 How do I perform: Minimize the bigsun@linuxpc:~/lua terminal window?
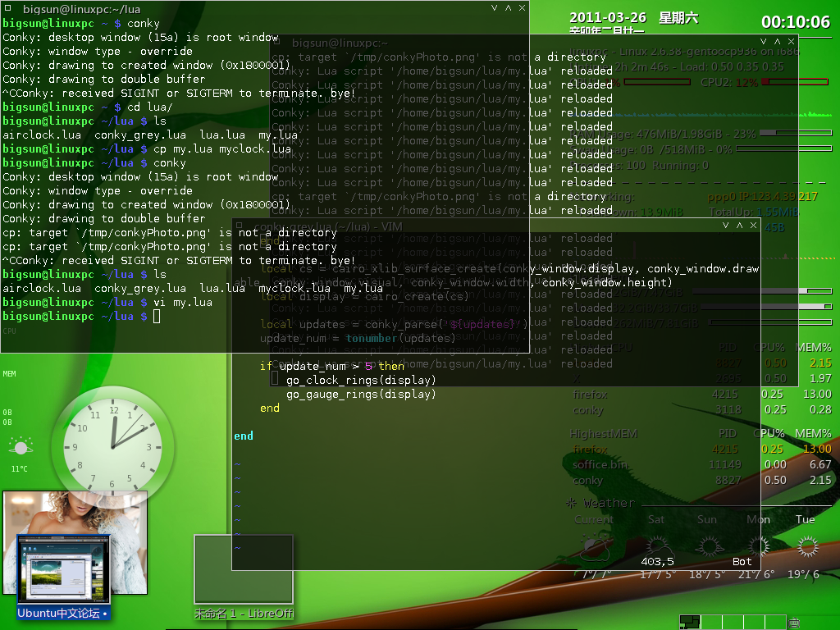[x=494, y=8]
